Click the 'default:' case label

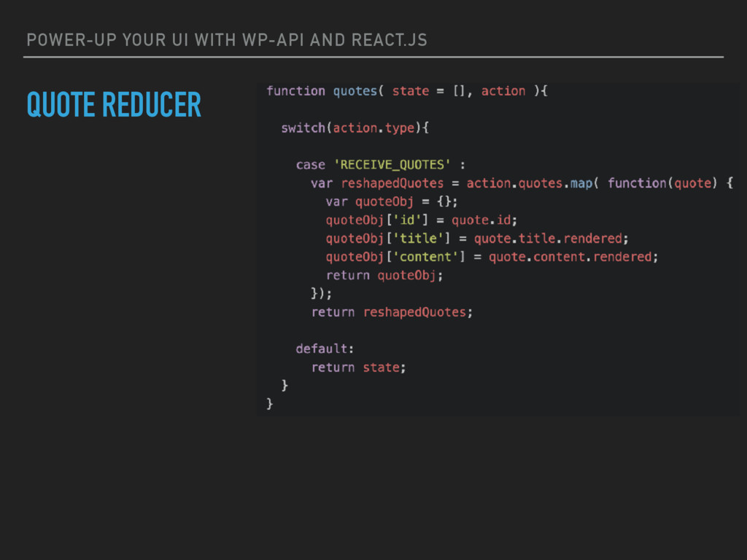pos(325,349)
